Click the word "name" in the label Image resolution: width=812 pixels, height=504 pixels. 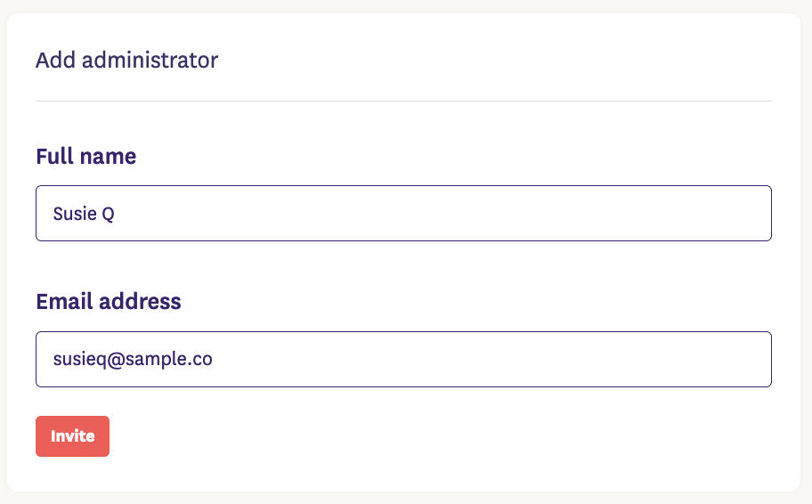click(x=108, y=157)
